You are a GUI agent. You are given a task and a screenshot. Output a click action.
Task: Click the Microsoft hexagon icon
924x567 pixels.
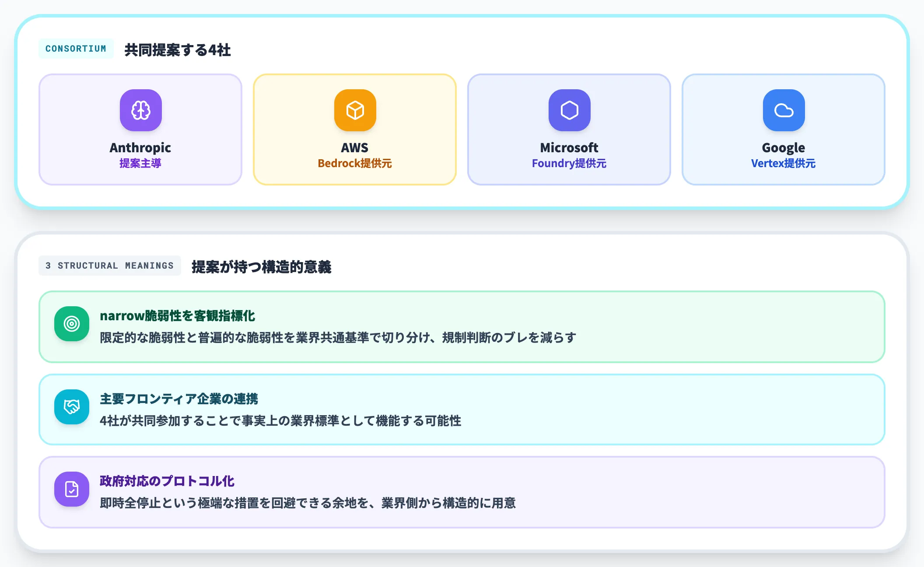pos(569,110)
